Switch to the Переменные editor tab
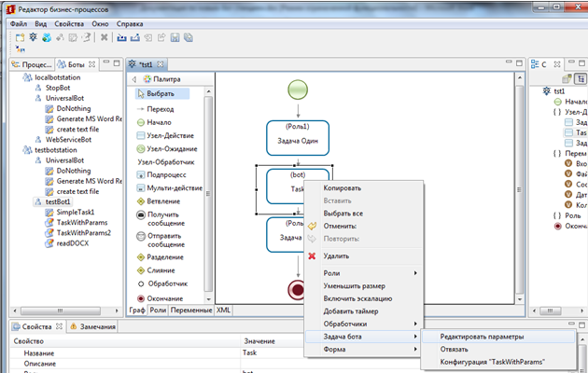The width and height of the screenshot is (588, 373). [191, 311]
